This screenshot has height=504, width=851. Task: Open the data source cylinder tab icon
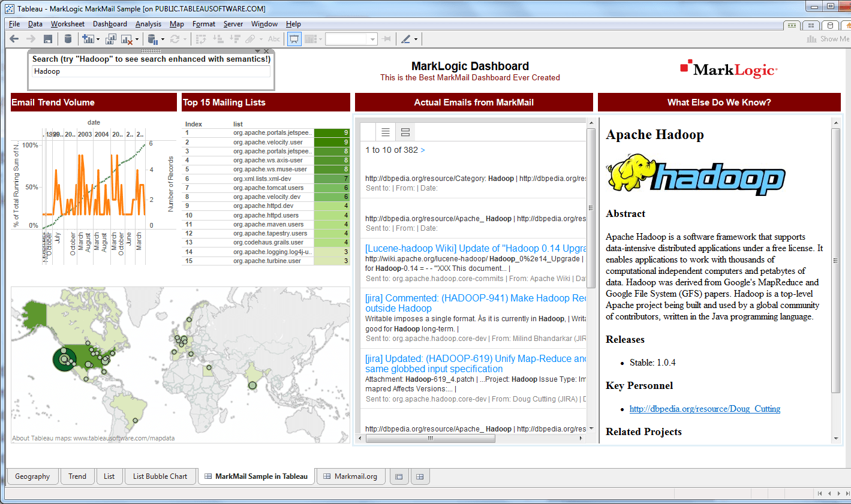pos(829,25)
